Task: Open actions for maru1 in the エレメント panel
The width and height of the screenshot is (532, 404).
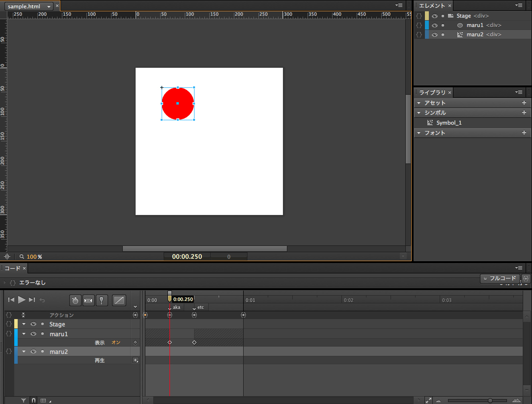Action: pyautogui.click(x=420, y=25)
